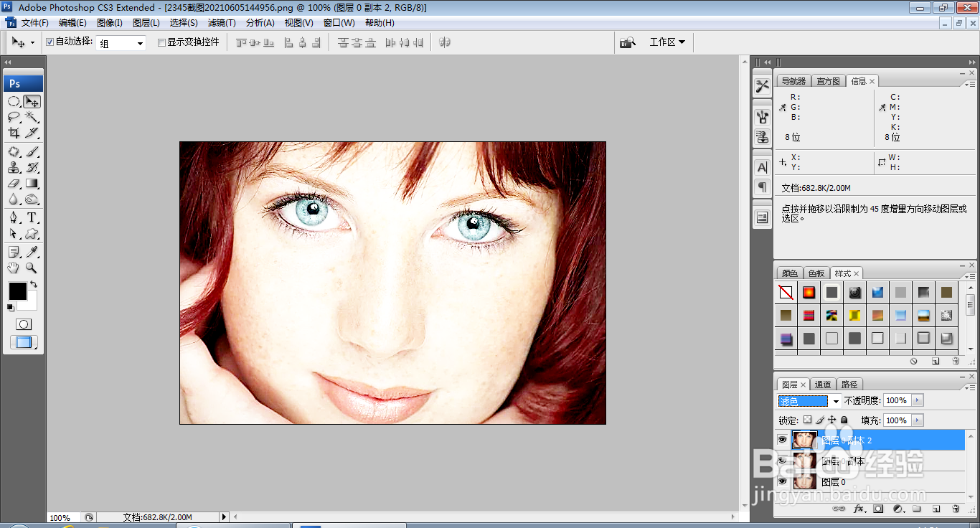This screenshot has height=528, width=980.
Task: Select the Dodge tool
Action: pos(32,199)
